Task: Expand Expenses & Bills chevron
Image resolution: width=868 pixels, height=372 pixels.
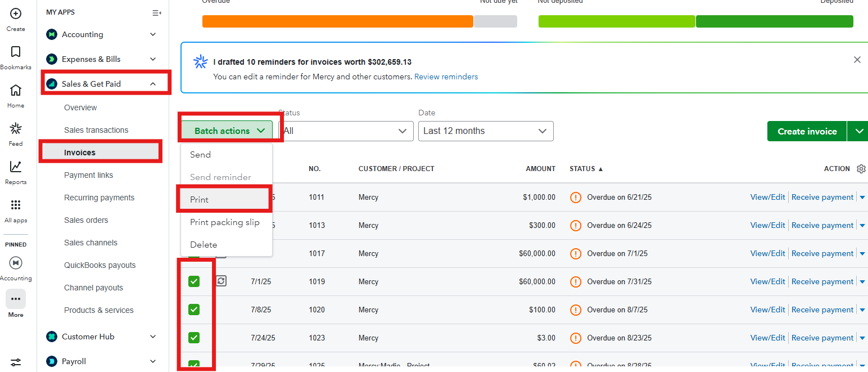Action: (153, 59)
